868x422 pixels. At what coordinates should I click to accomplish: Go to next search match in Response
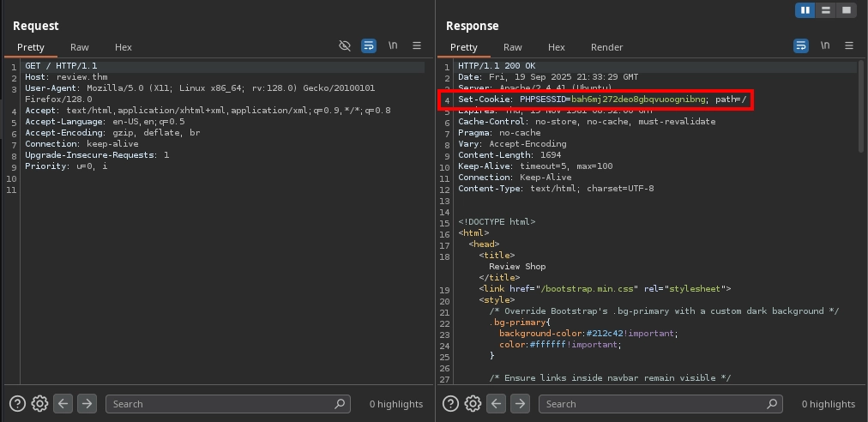pos(519,403)
